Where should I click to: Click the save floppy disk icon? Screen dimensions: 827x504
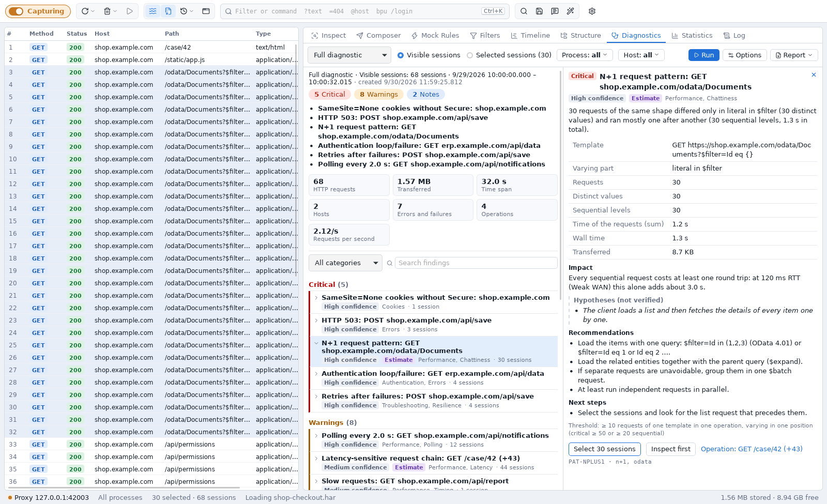pos(539,11)
